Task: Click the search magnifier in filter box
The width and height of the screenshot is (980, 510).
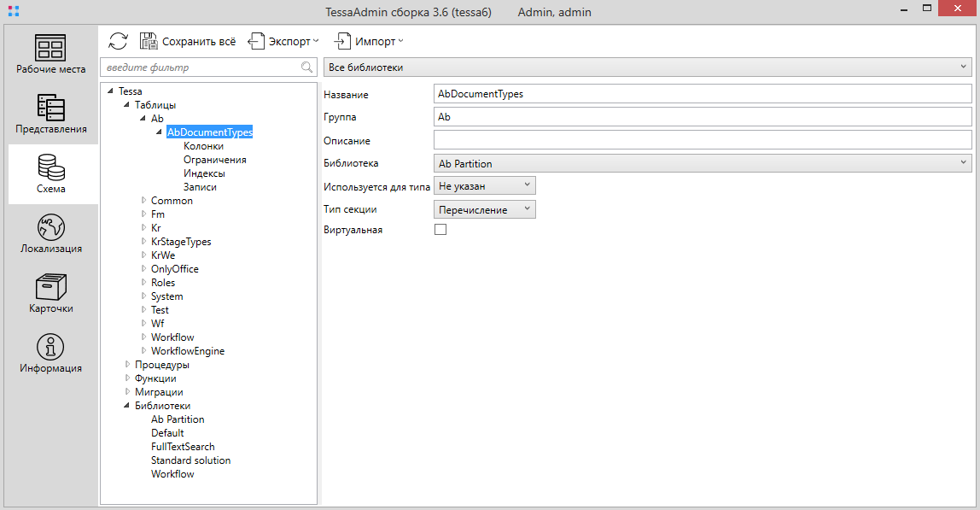Action: point(307,67)
